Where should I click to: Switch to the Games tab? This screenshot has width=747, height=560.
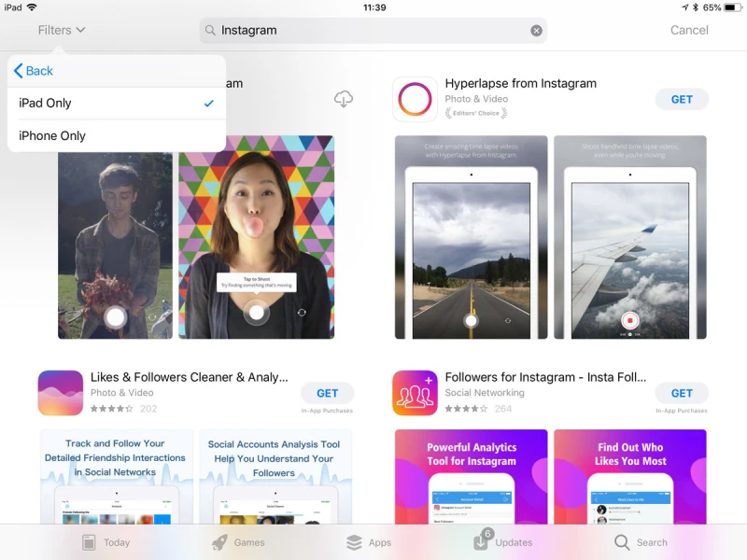(x=238, y=542)
